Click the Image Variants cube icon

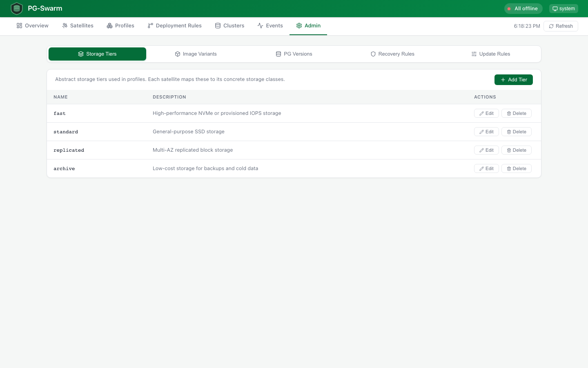pyautogui.click(x=178, y=54)
